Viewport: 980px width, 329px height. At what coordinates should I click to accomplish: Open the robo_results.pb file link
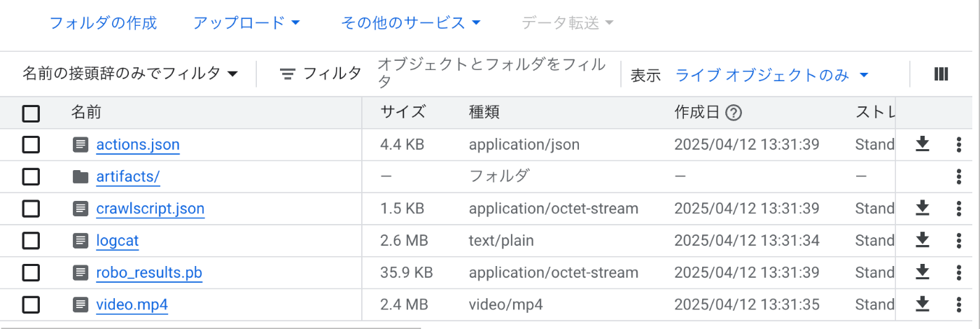coord(149,272)
